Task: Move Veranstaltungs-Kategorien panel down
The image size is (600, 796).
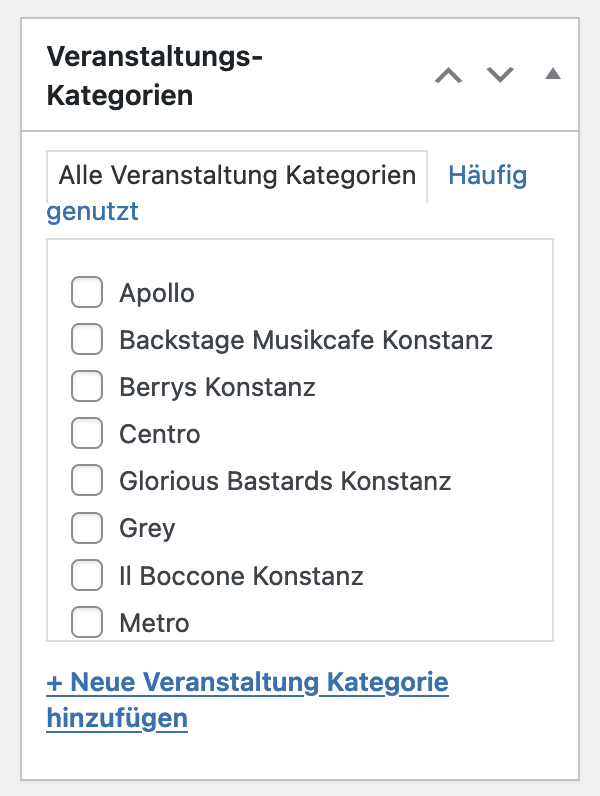Action: [500, 75]
